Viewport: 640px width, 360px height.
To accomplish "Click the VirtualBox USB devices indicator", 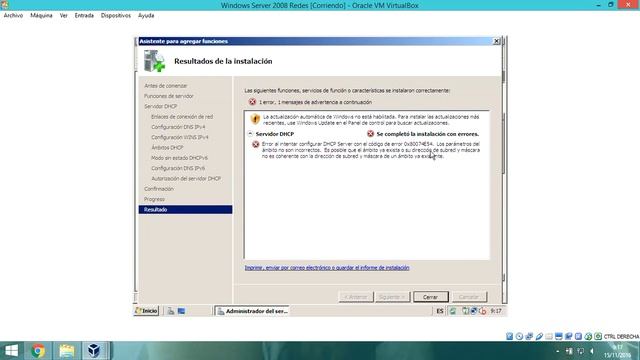I will 539,336.
